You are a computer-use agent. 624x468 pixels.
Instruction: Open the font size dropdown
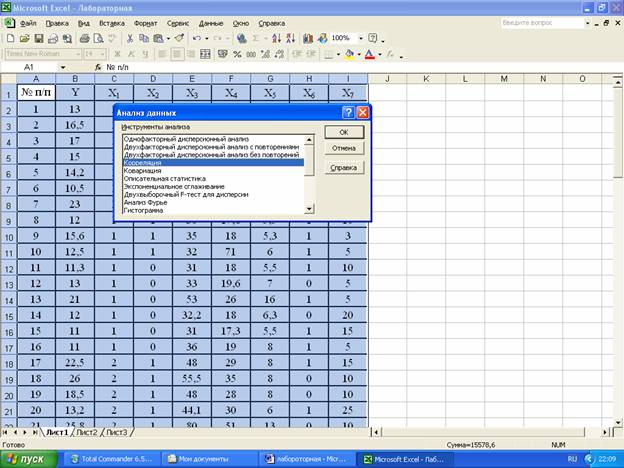(x=101, y=53)
